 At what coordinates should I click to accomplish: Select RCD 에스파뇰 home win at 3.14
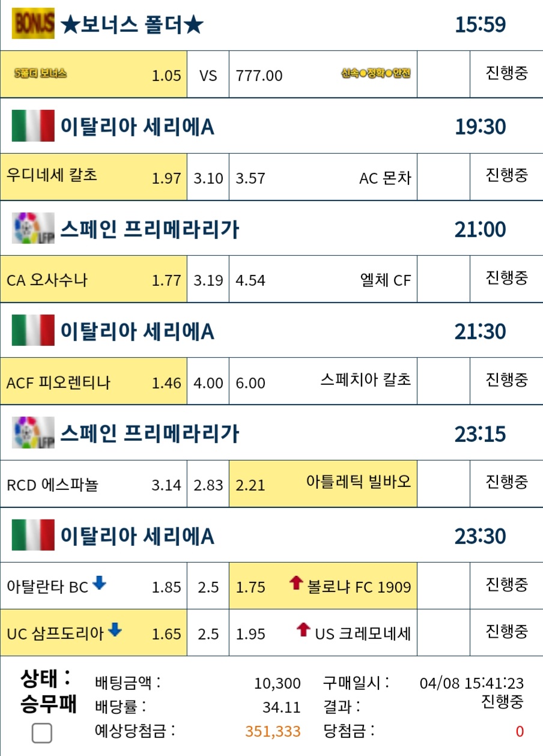[x=94, y=483]
